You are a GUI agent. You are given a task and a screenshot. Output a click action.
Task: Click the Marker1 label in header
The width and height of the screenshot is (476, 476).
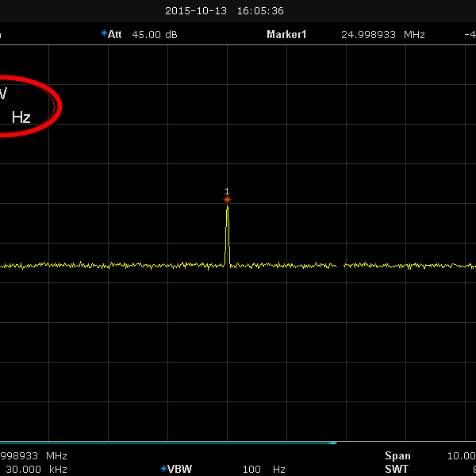(x=286, y=35)
